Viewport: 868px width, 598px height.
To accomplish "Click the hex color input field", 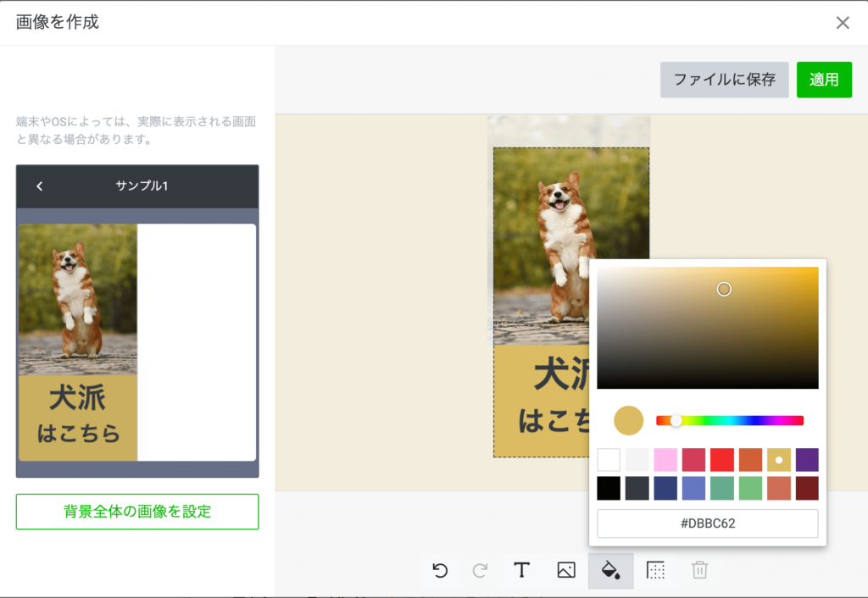I will point(708,523).
